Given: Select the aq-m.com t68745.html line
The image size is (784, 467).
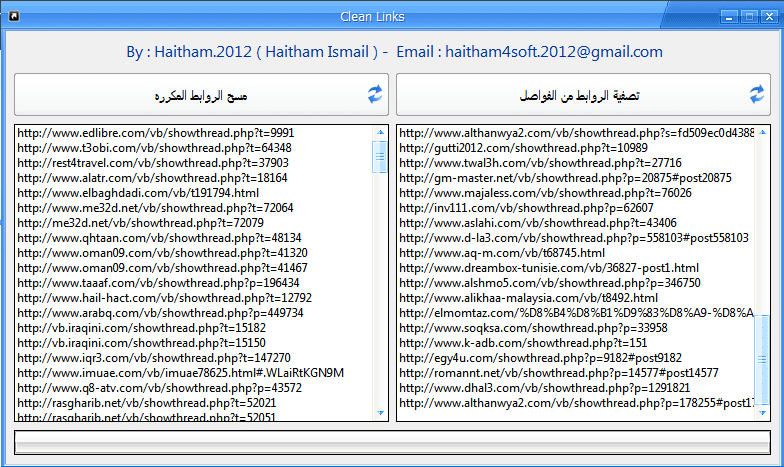Looking at the screenshot, I should [502, 253].
